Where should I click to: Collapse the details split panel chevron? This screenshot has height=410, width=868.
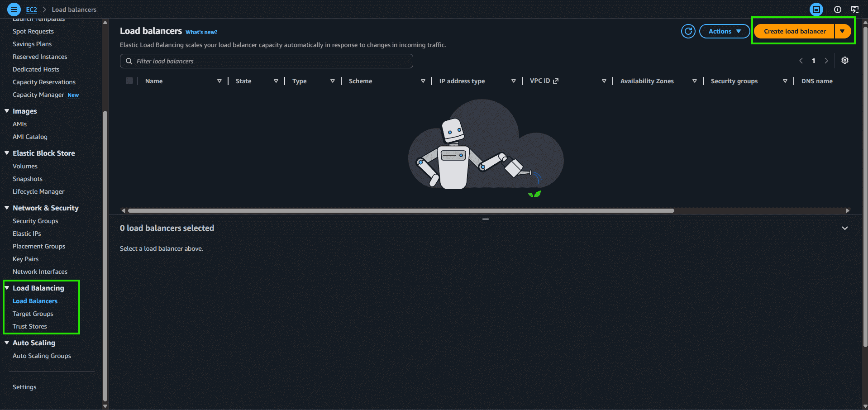(x=845, y=228)
